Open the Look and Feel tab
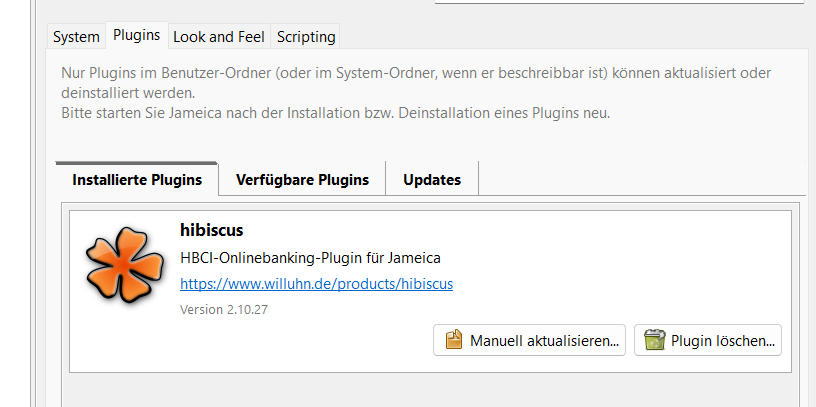Viewport: 816px width, 407px height. pyautogui.click(x=218, y=37)
